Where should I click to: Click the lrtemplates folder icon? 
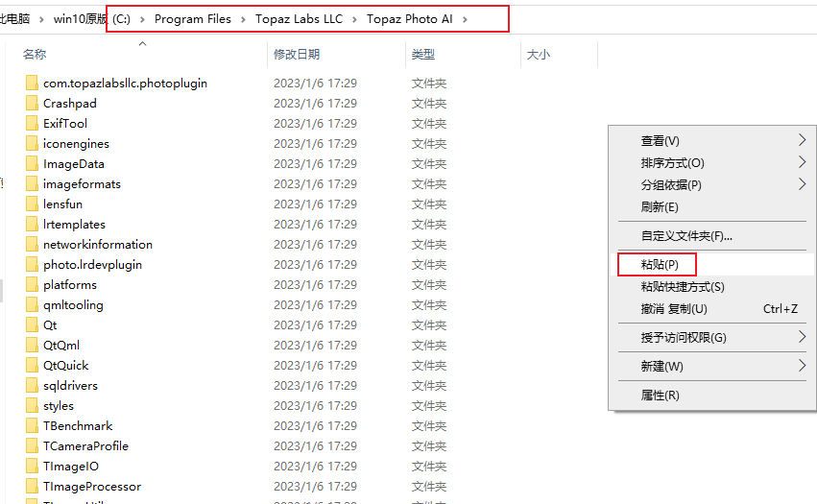click(32, 224)
